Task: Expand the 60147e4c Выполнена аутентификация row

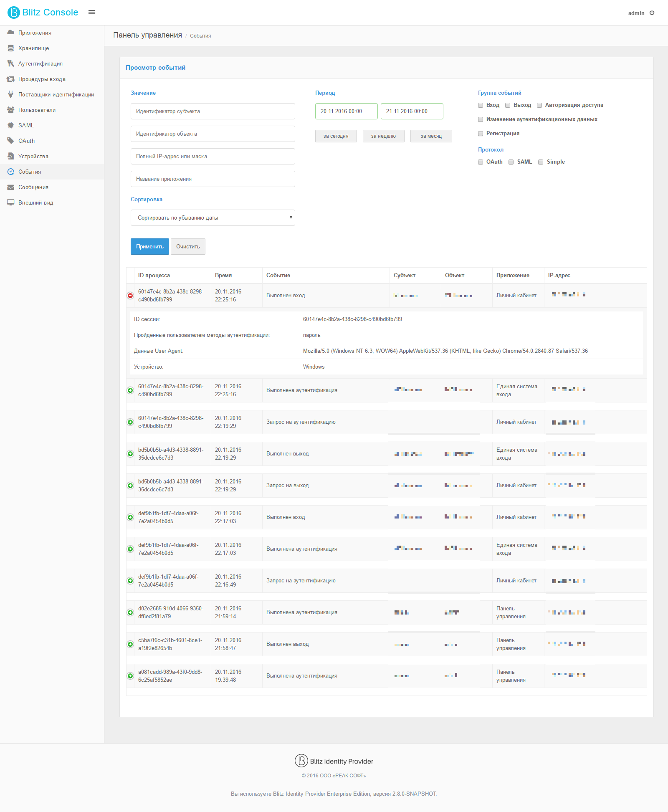Action: click(x=130, y=390)
